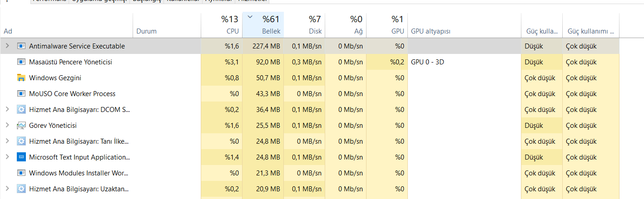Expand the Microsoft Text Input Application group
Screen dimensions: 644x199
tap(7, 157)
